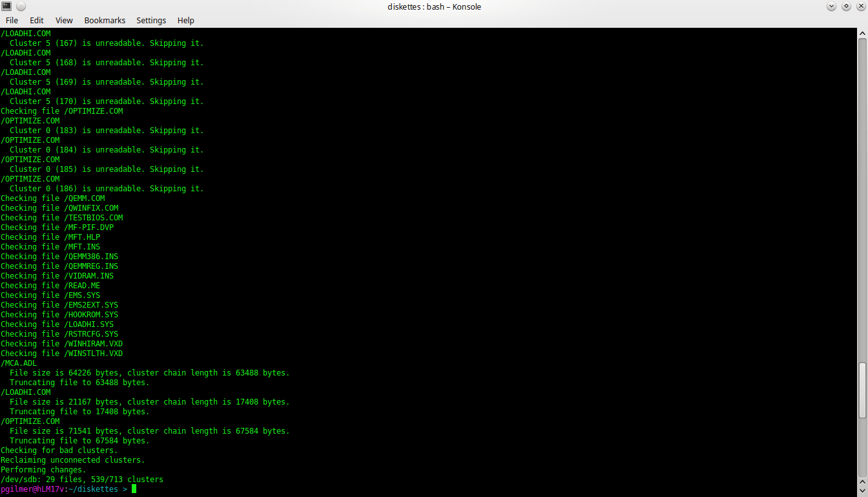
Task: Click 'Checking file /QEMM386.INS' line
Action: pos(59,257)
